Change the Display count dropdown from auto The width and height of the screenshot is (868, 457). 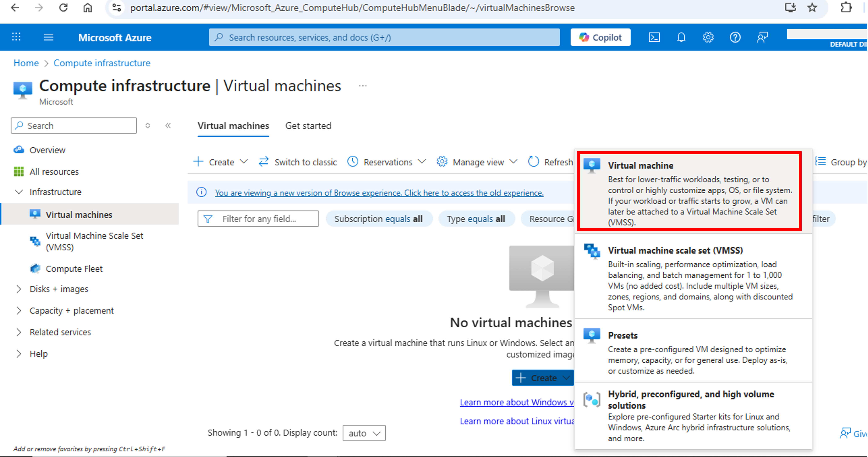click(364, 433)
